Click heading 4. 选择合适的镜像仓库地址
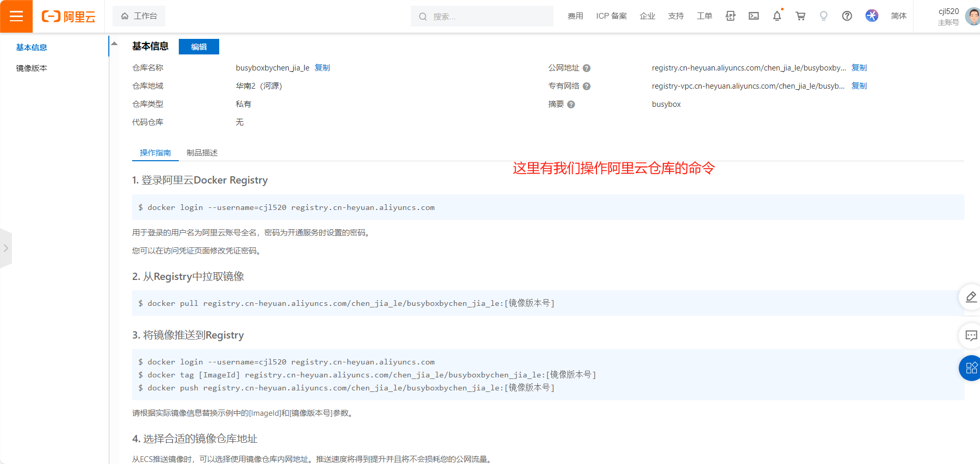Screen dimensions: 980x464 click(x=195, y=439)
